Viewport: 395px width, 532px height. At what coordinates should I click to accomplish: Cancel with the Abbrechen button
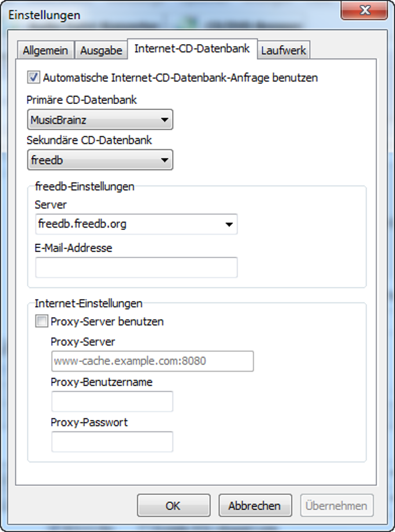[255, 505]
